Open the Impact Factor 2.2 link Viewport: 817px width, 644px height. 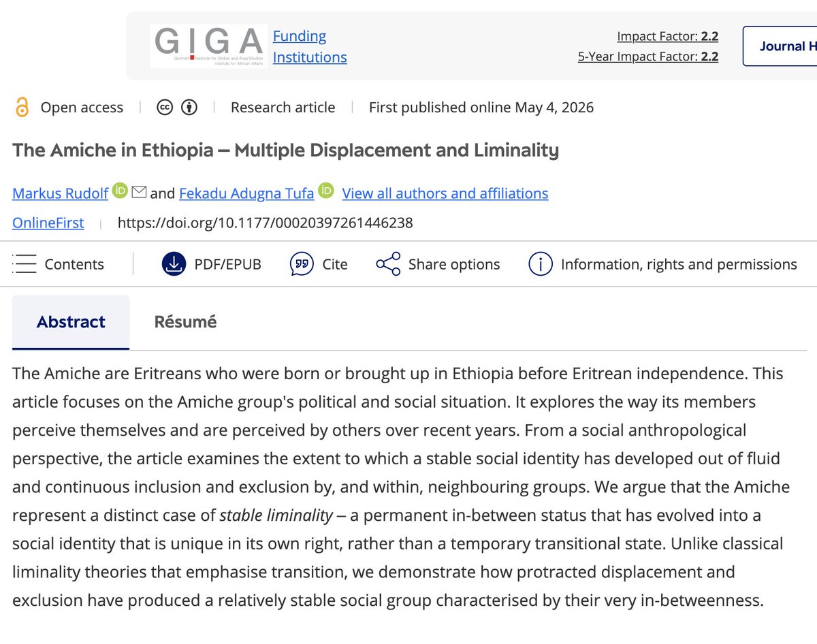668,36
